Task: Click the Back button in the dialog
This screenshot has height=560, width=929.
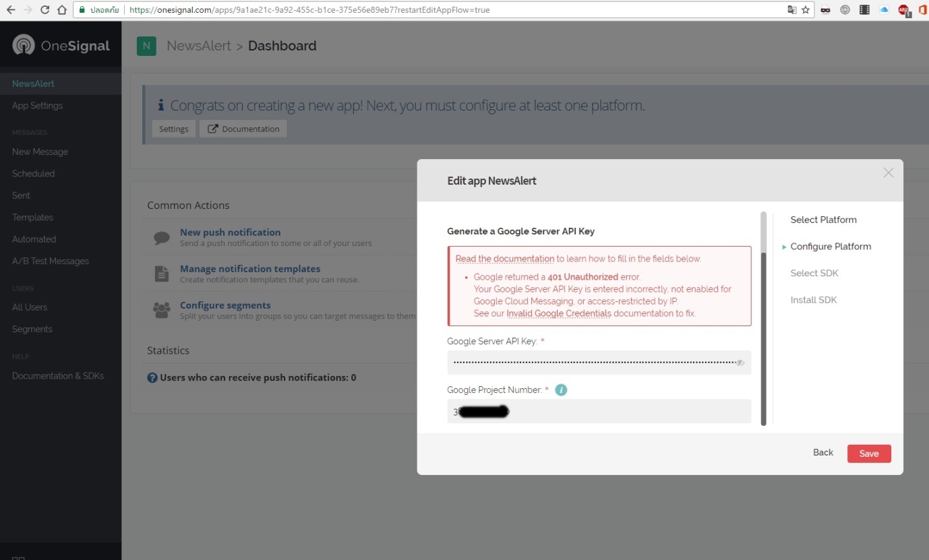Action: (x=823, y=453)
